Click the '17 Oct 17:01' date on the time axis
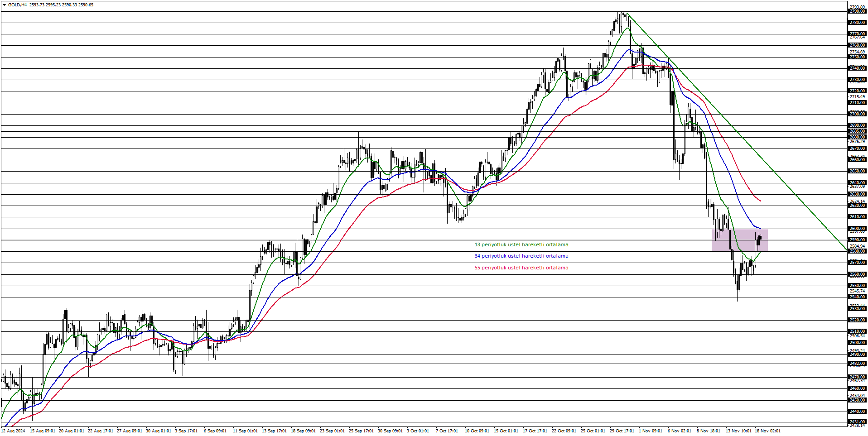 point(535,431)
